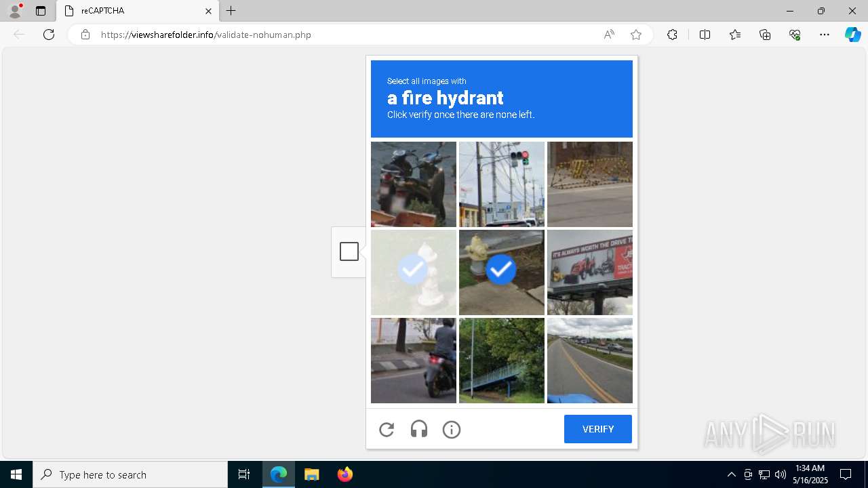Image resolution: width=868 pixels, height=488 pixels.
Task: Tick the reCAPTCHA anchor checkbox
Action: [349, 251]
